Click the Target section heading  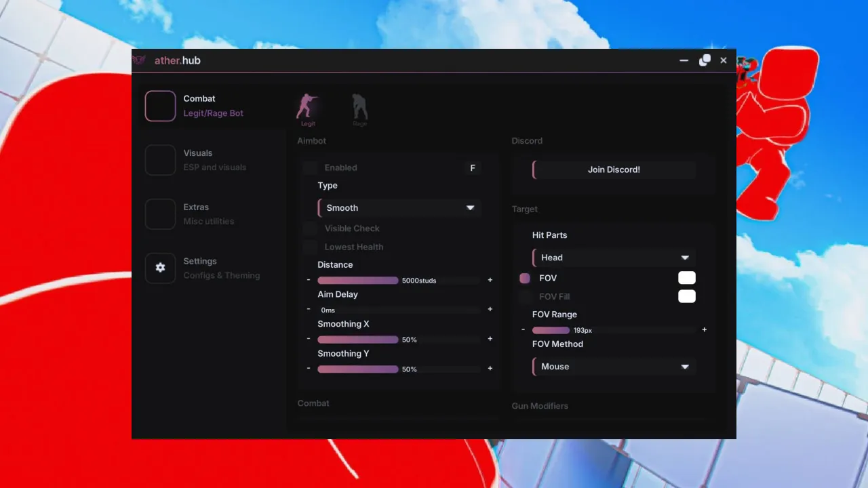point(525,209)
